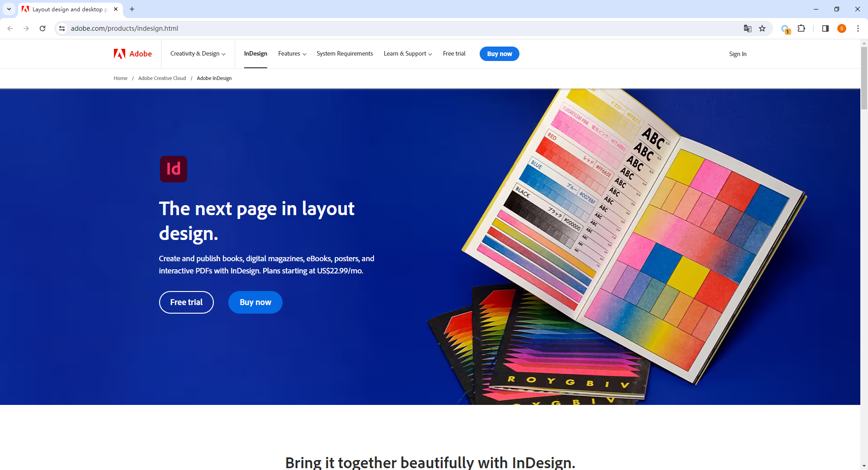Click the hero headline text

pyautogui.click(x=257, y=221)
